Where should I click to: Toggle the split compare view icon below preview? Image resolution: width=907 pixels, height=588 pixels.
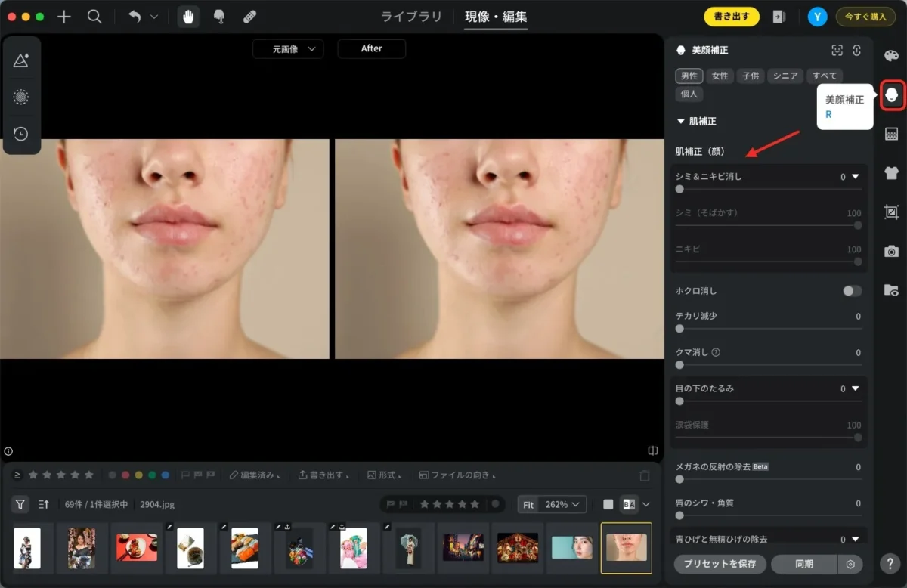coord(653,450)
